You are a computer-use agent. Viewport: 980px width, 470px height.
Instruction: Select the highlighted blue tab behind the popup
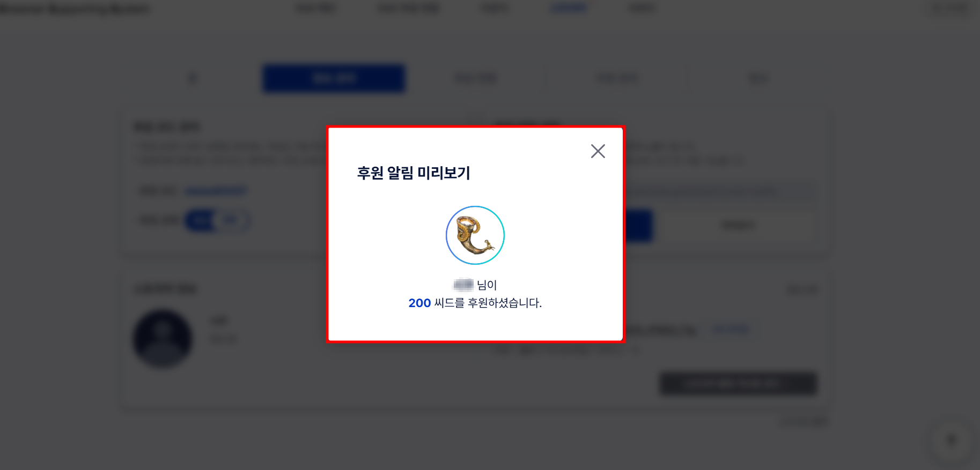point(334,78)
